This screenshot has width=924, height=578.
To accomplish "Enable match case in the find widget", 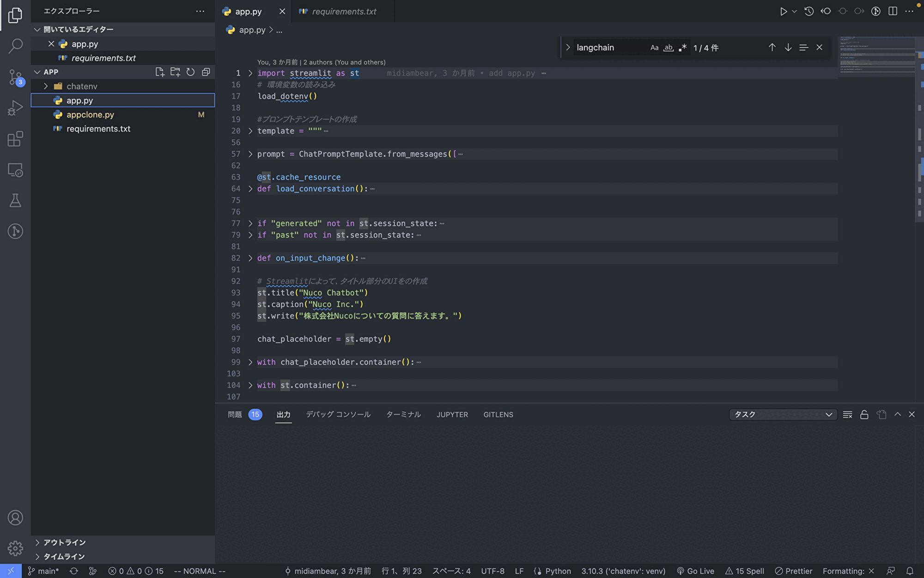I will tap(654, 47).
